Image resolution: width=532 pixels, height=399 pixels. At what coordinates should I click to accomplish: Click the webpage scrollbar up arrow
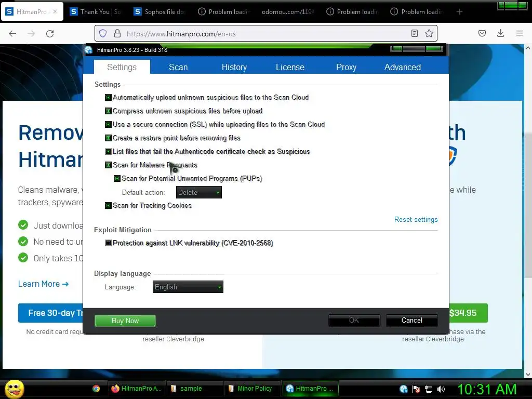tap(528, 48)
